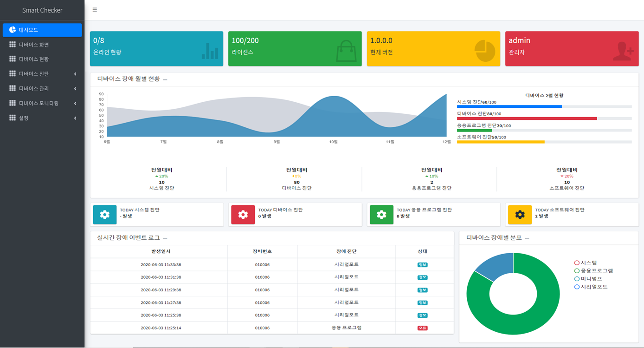This screenshot has width=644, height=348.
Task: Click the shopping bag icon on 라이센스 card
Action: pyautogui.click(x=346, y=51)
